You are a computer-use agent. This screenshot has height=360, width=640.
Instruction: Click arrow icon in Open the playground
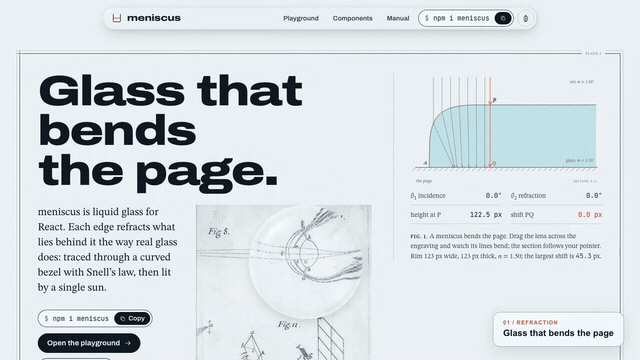pos(128,343)
